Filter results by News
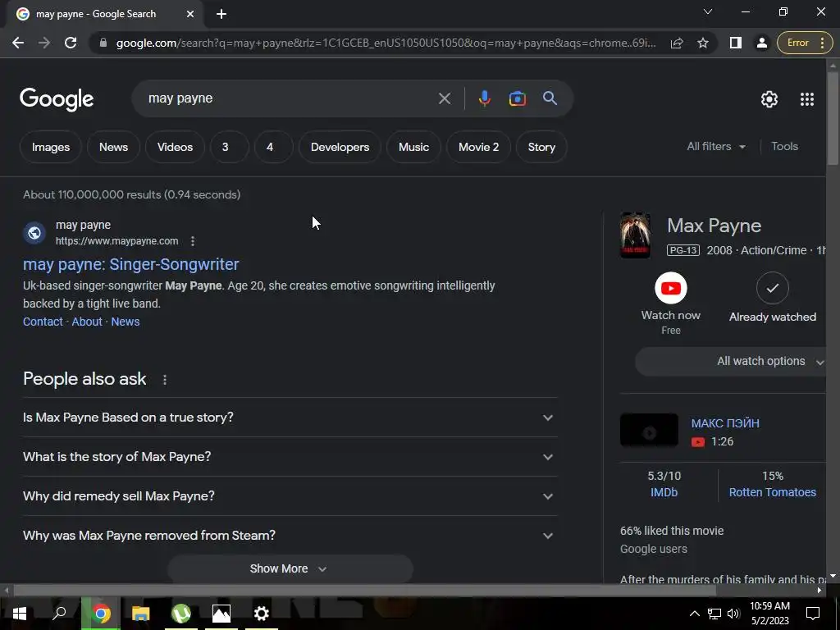 tap(113, 147)
